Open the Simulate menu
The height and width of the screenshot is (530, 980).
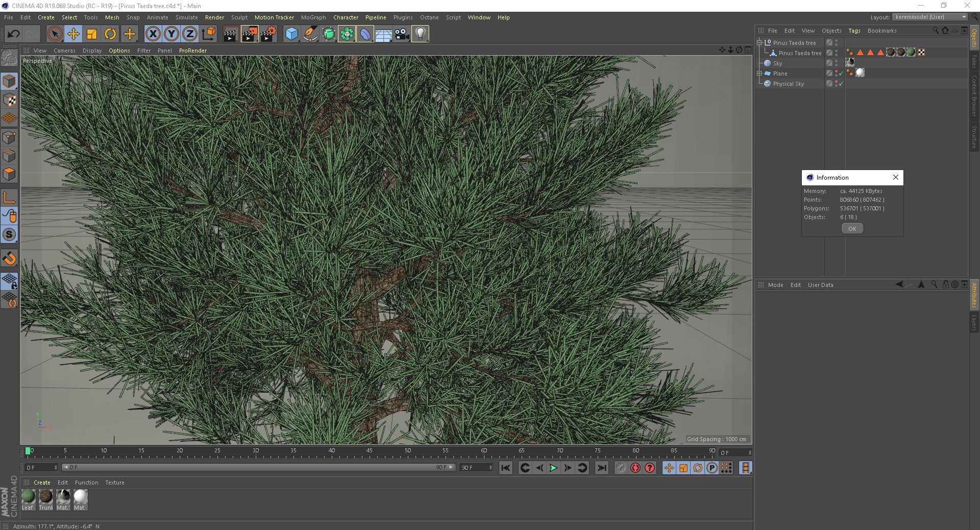pyautogui.click(x=187, y=17)
